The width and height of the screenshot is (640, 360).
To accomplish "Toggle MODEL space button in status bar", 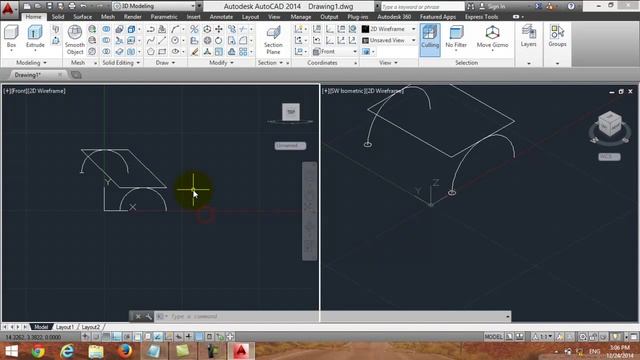I will (x=493, y=337).
